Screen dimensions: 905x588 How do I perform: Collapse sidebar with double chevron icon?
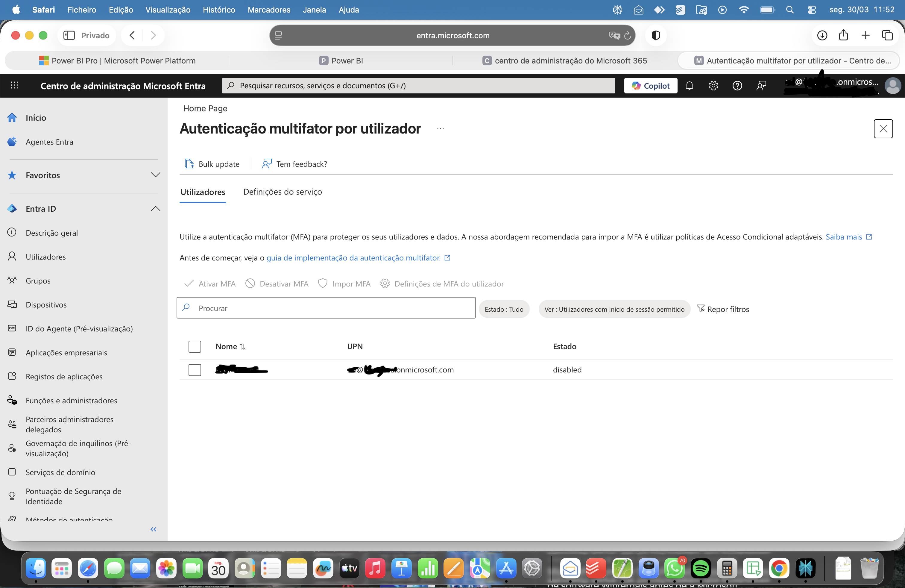(153, 529)
